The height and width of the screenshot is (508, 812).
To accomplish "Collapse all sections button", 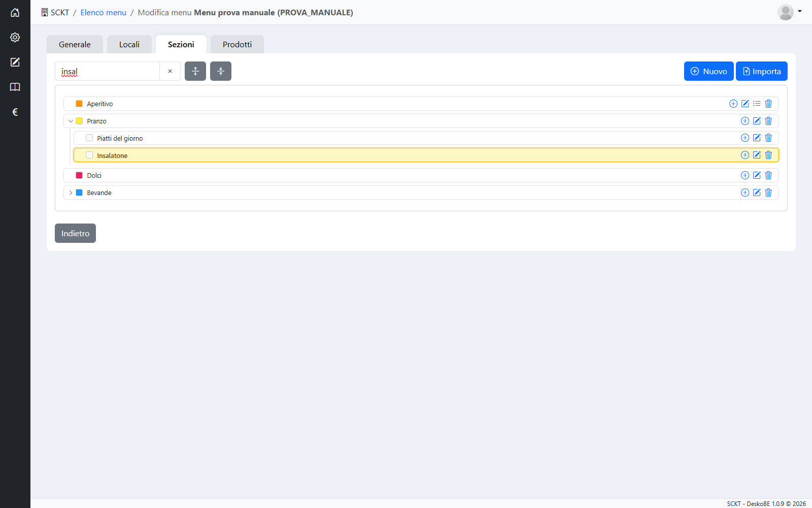I will click(x=221, y=71).
